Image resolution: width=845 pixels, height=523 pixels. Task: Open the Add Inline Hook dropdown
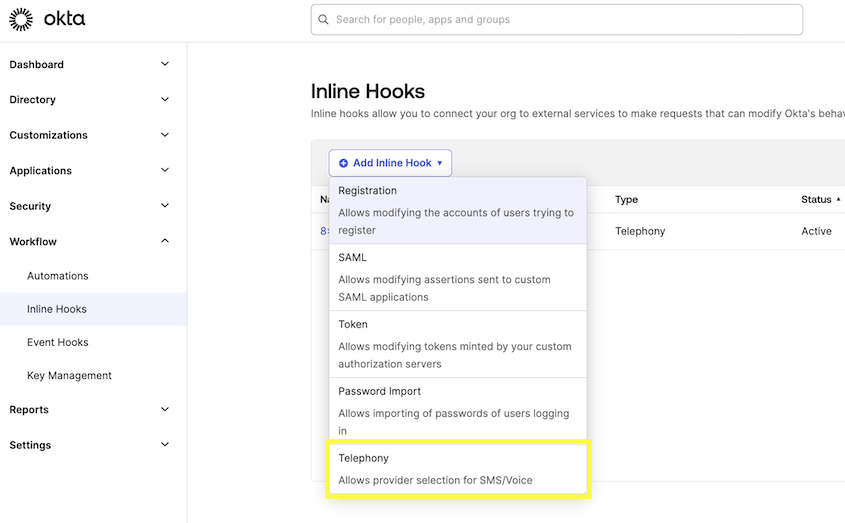click(390, 163)
